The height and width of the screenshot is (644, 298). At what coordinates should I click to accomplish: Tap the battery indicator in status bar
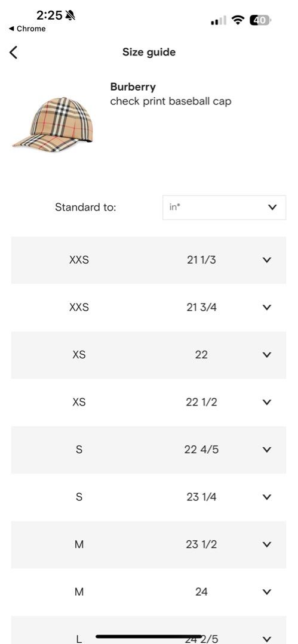[x=260, y=20]
